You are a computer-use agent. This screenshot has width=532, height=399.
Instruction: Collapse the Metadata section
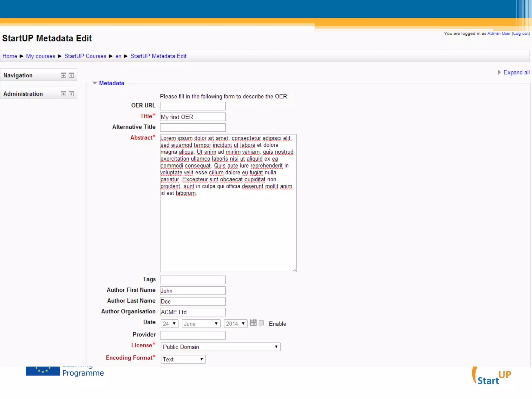coord(111,83)
